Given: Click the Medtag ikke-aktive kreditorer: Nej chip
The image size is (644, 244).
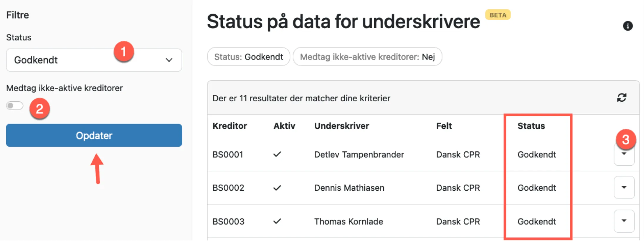Looking at the screenshot, I should click(x=367, y=57).
